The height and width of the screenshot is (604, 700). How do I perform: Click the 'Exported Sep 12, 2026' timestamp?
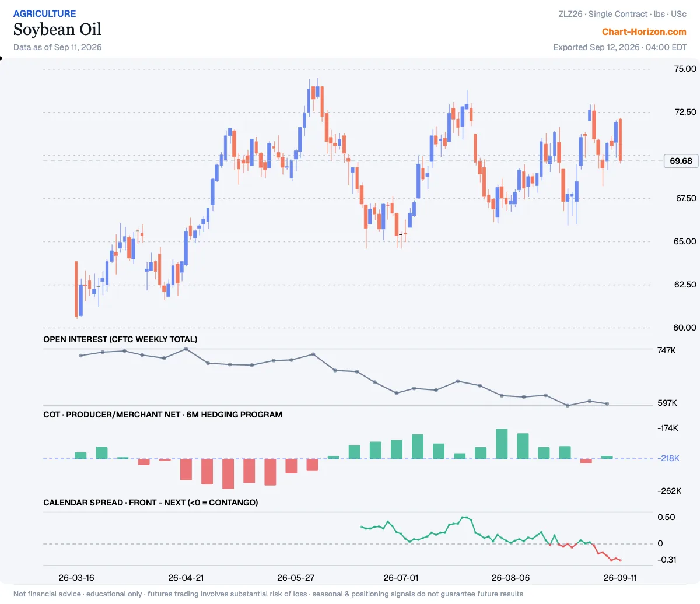point(620,47)
